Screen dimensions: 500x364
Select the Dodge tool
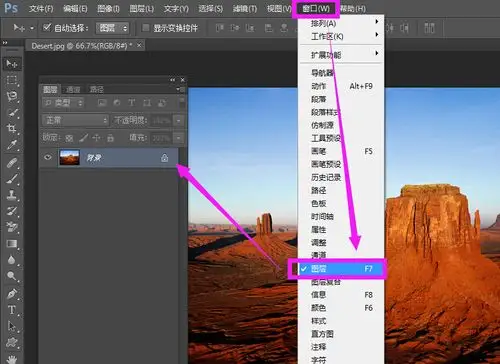coord(12,276)
